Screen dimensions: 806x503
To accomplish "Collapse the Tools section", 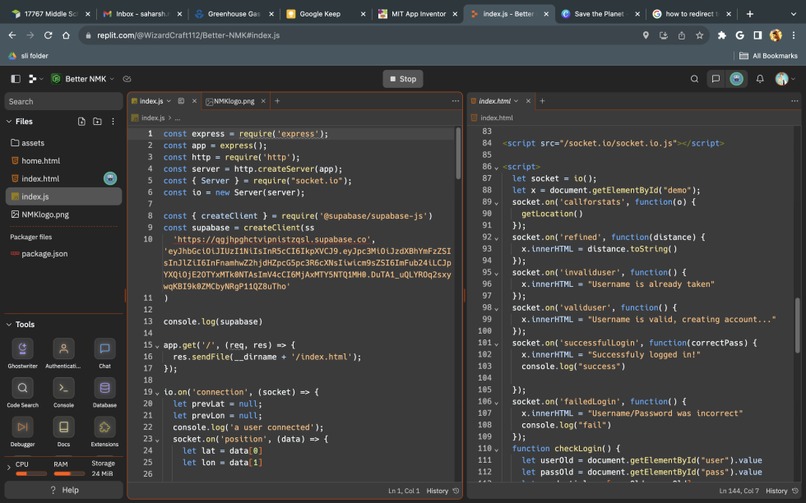I will coord(9,324).
